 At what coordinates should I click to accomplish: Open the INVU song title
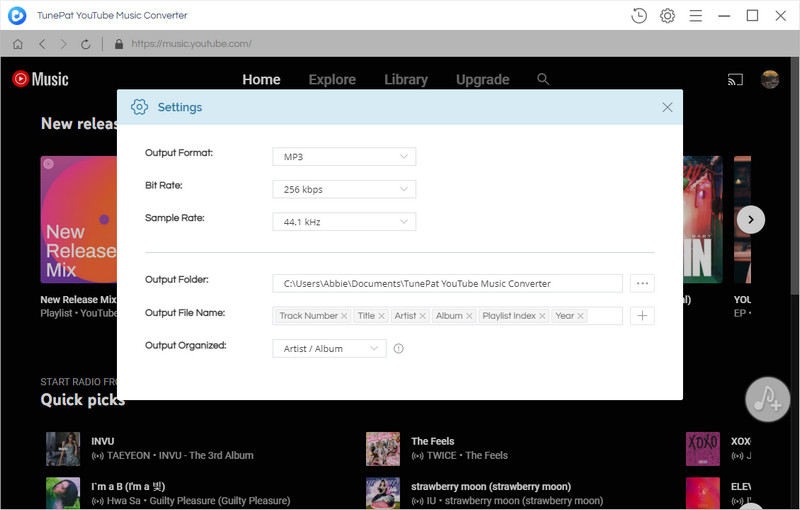tap(103, 441)
